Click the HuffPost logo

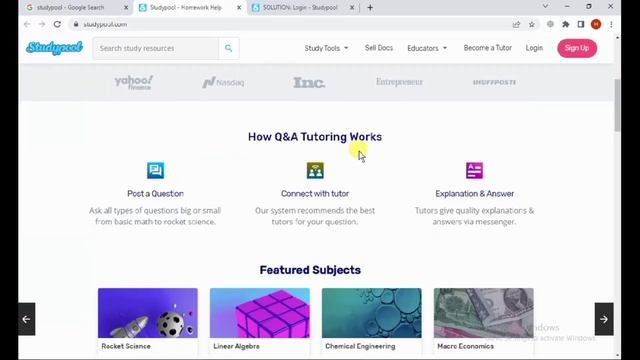pos(494,82)
